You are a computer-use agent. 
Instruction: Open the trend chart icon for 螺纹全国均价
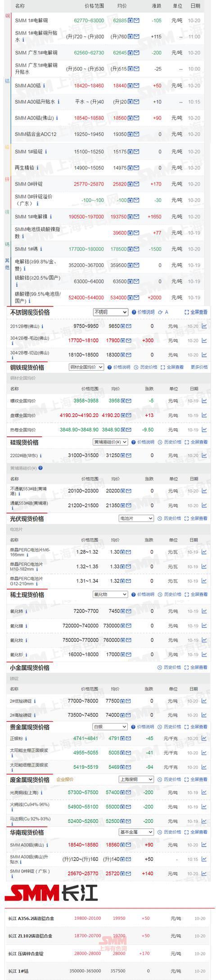click(x=204, y=401)
